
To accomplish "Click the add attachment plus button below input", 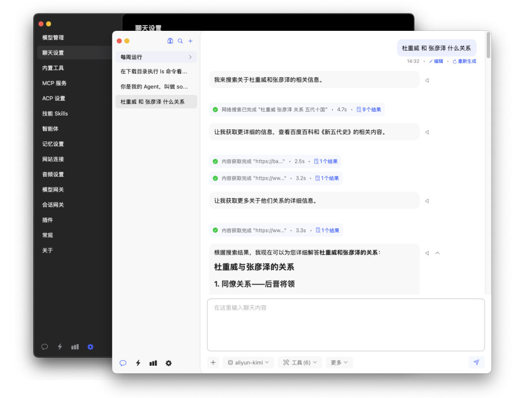I will tap(213, 362).
